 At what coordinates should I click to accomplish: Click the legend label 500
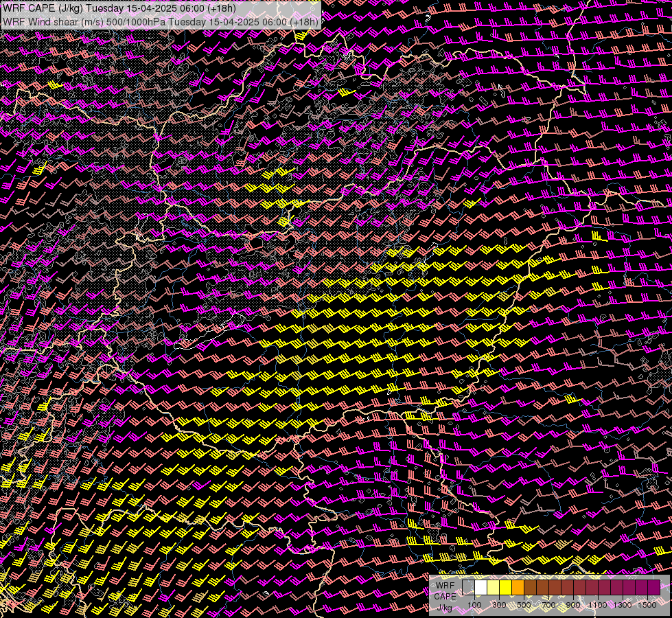pyautogui.click(x=524, y=605)
